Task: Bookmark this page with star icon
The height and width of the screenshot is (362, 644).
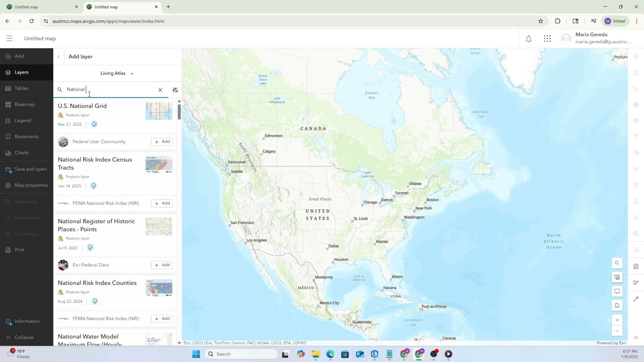Action: (x=540, y=21)
